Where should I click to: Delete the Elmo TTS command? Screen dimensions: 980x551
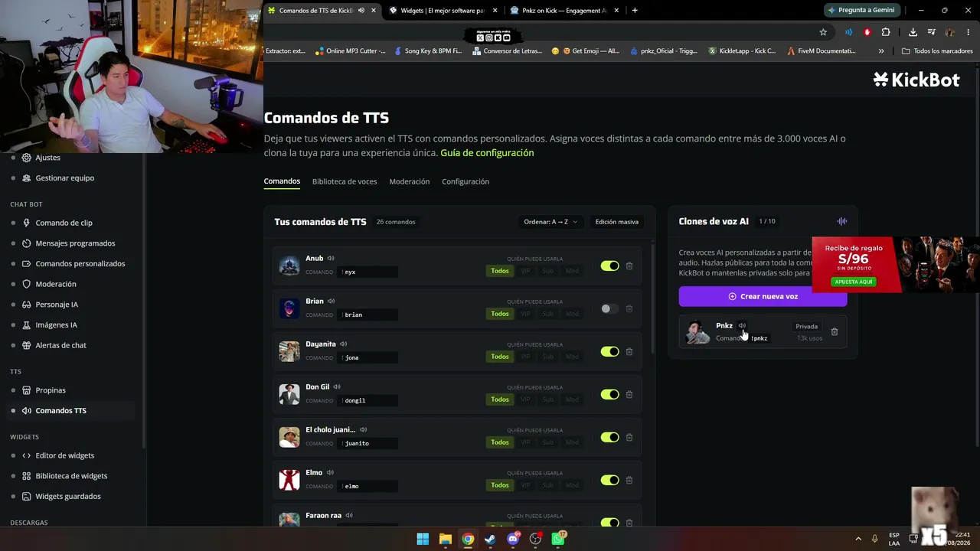click(x=629, y=480)
